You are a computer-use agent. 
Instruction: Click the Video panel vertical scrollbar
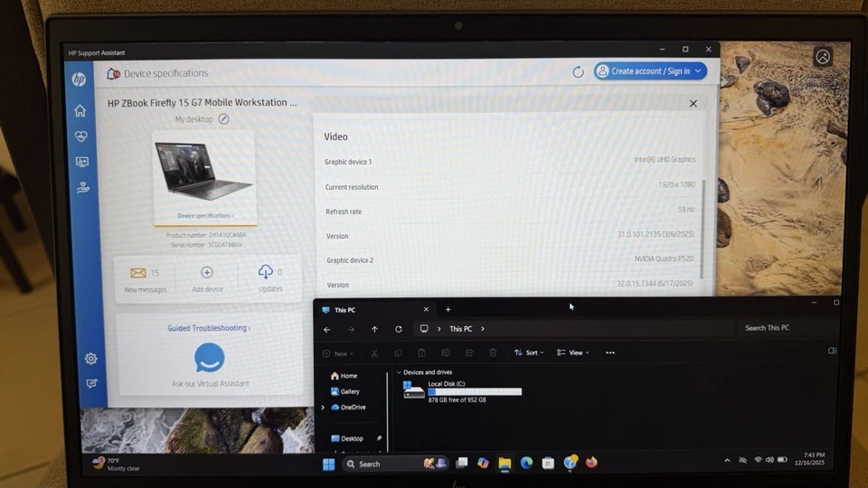click(703, 230)
